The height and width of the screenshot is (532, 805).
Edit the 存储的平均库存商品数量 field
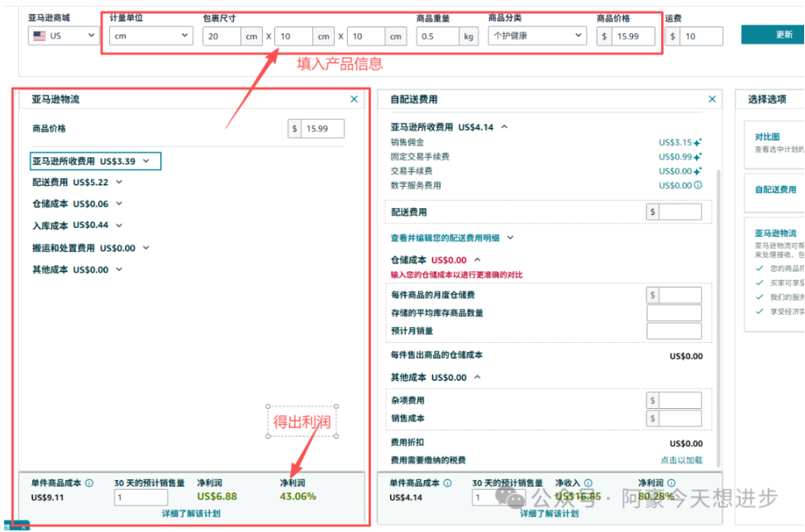(674, 313)
